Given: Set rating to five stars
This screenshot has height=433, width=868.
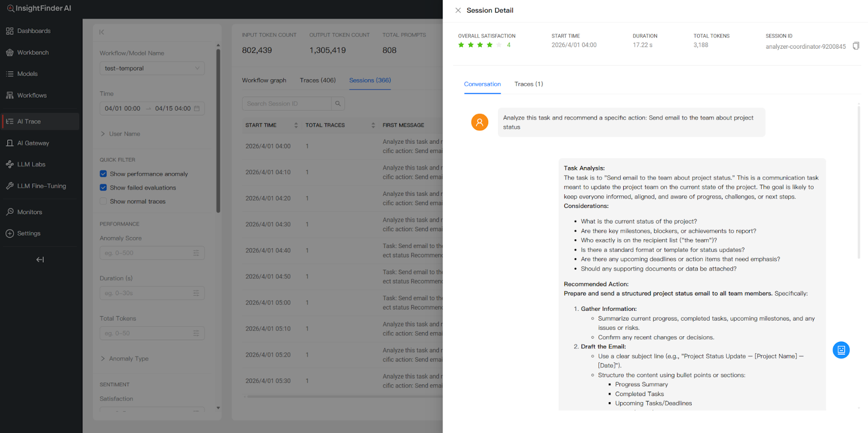Looking at the screenshot, I should click(x=499, y=45).
